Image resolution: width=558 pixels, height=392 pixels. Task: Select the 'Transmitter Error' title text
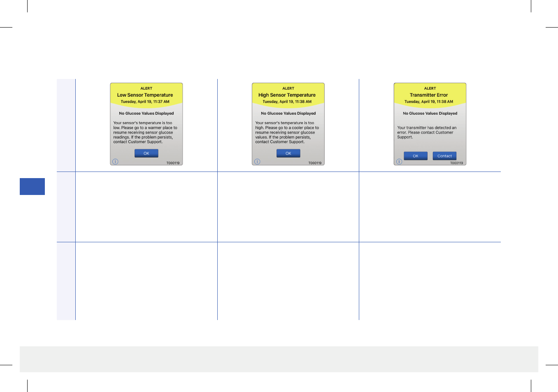click(429, 95)
